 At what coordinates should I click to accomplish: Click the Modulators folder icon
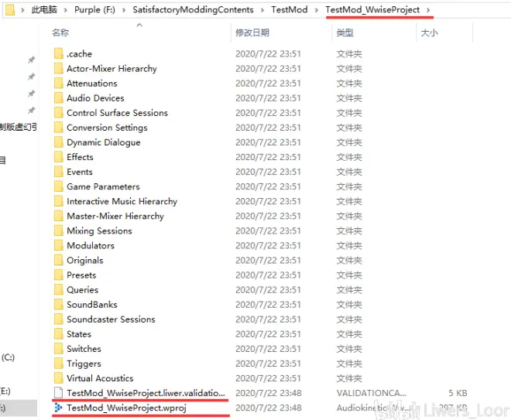[59, 245]
